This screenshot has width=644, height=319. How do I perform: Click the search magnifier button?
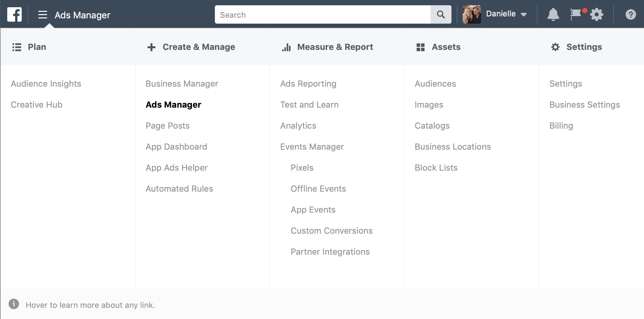[441, 14]
